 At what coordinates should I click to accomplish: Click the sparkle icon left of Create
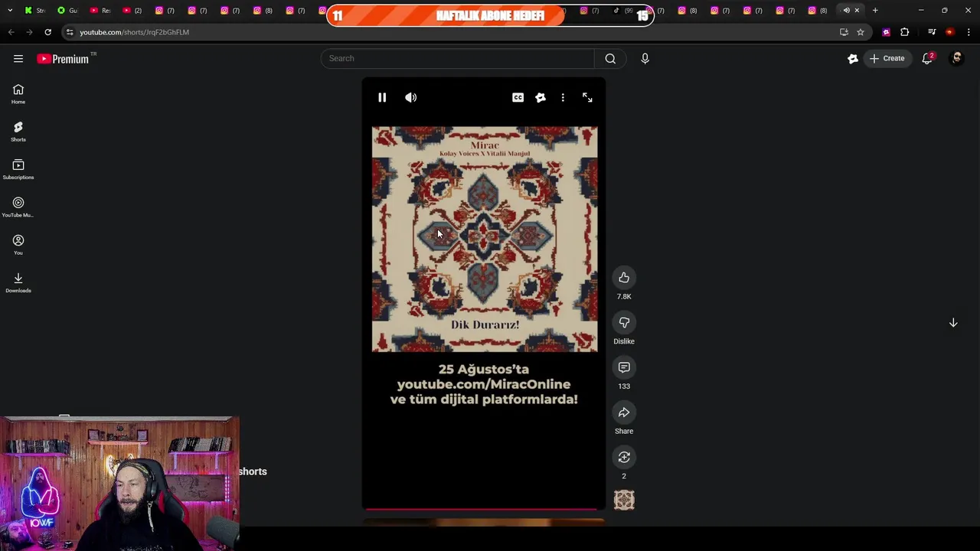(852, 58)
